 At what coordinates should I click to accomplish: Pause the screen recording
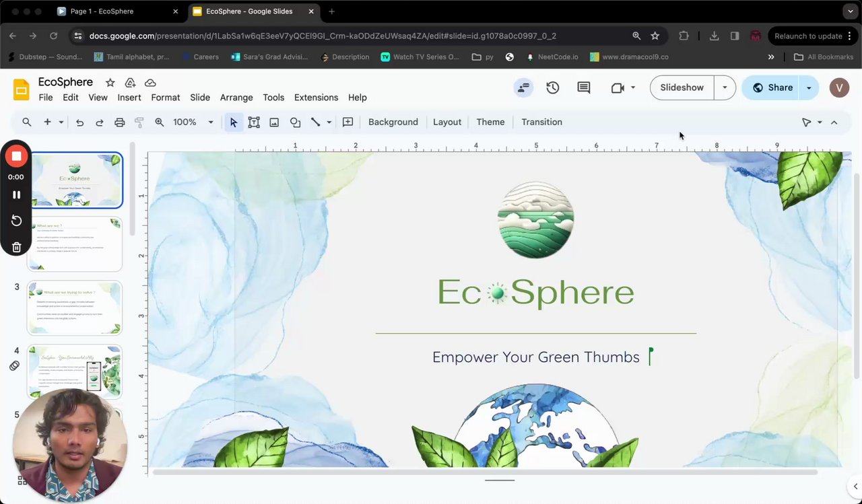tap(16, 194)
